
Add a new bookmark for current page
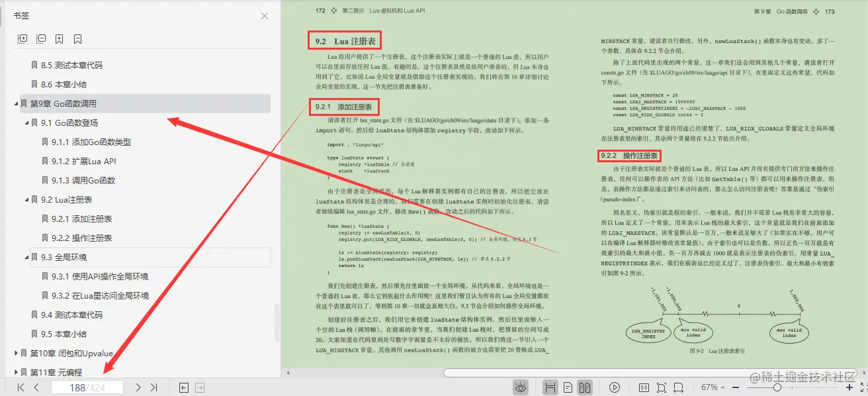click(59, 38)
